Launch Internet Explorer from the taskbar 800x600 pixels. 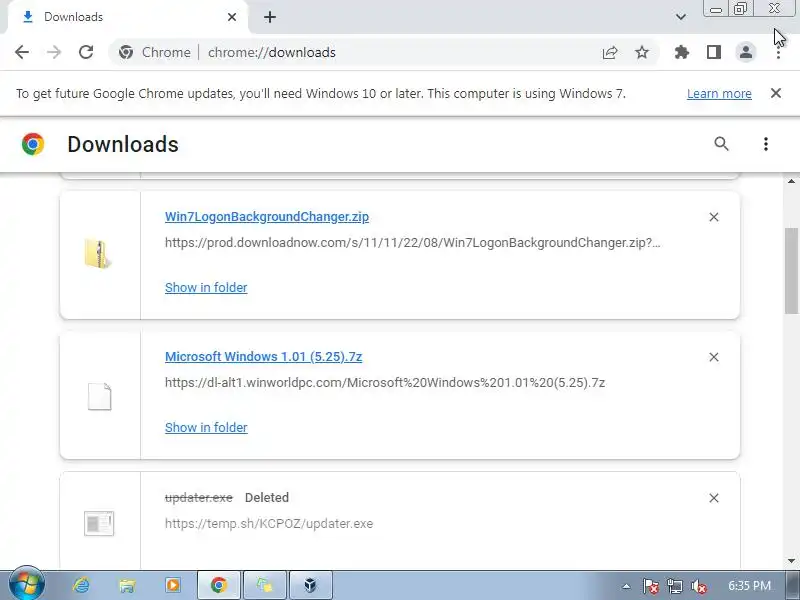pos(81,585)
